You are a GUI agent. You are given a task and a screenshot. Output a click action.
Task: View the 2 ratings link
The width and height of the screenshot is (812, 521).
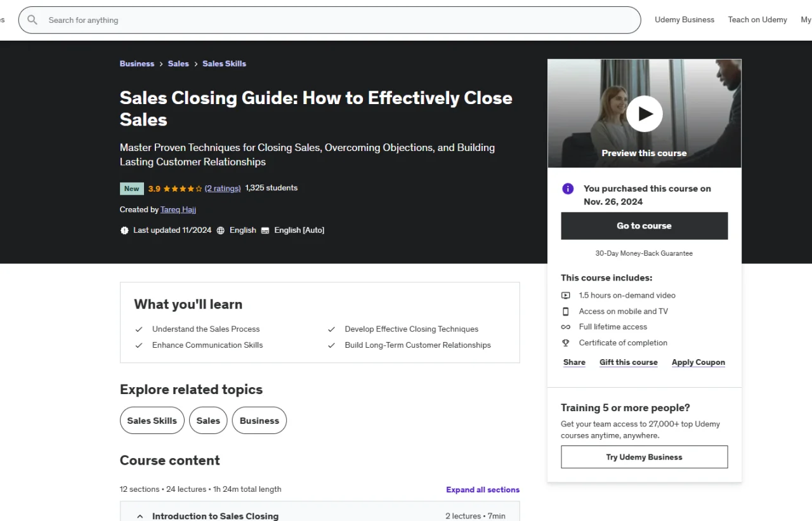click(x=223, y=188)
